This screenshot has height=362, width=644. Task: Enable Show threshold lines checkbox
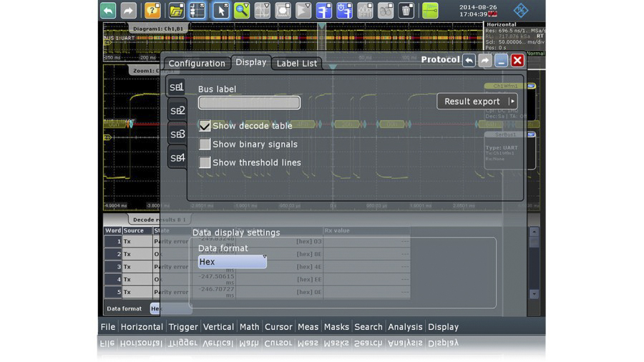[205, 163]
